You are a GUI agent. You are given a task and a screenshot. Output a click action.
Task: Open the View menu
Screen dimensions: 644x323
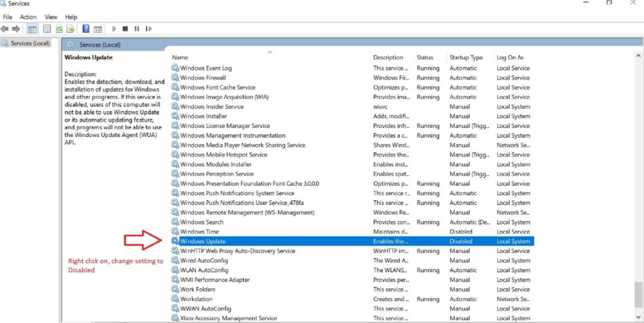pos(51,17)
